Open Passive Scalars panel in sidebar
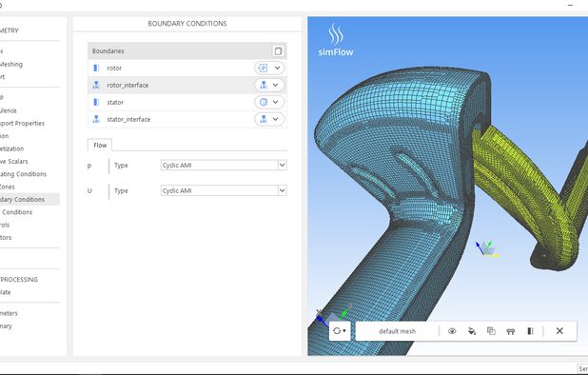 (x=14, y=162)
